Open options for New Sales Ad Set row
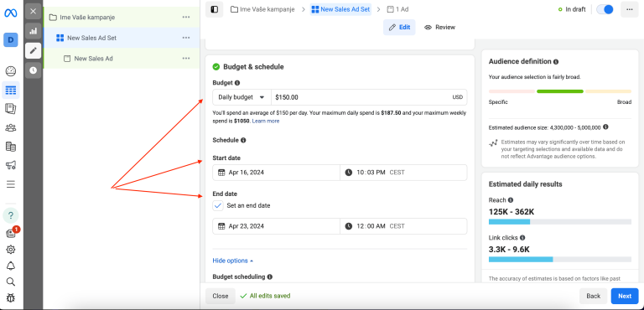Image resolution: width=644 pixels, height=310 pixels. [186, 38]
